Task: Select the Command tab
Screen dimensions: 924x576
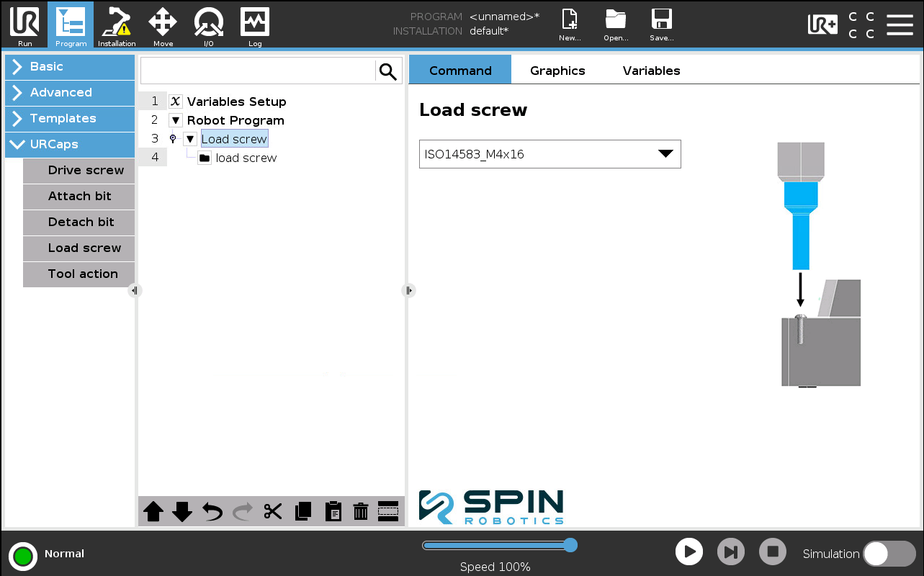Action: coord(460,70)
